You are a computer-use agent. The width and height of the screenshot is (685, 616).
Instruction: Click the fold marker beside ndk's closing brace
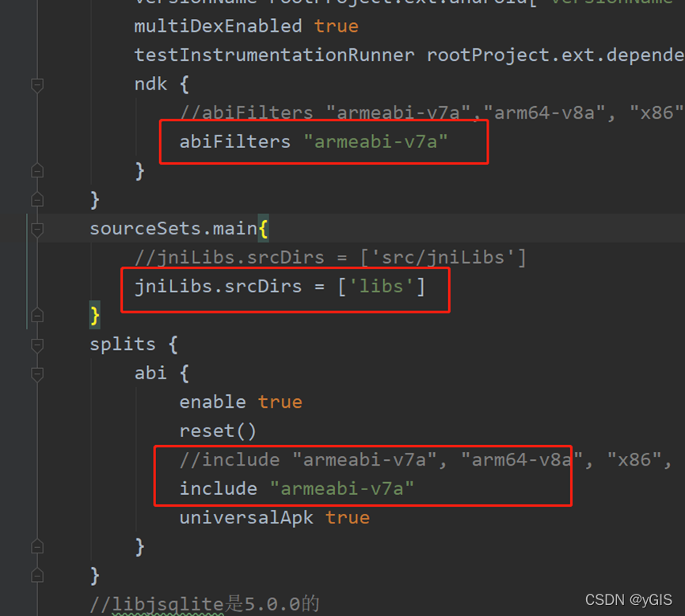click(x=36, y=170)
